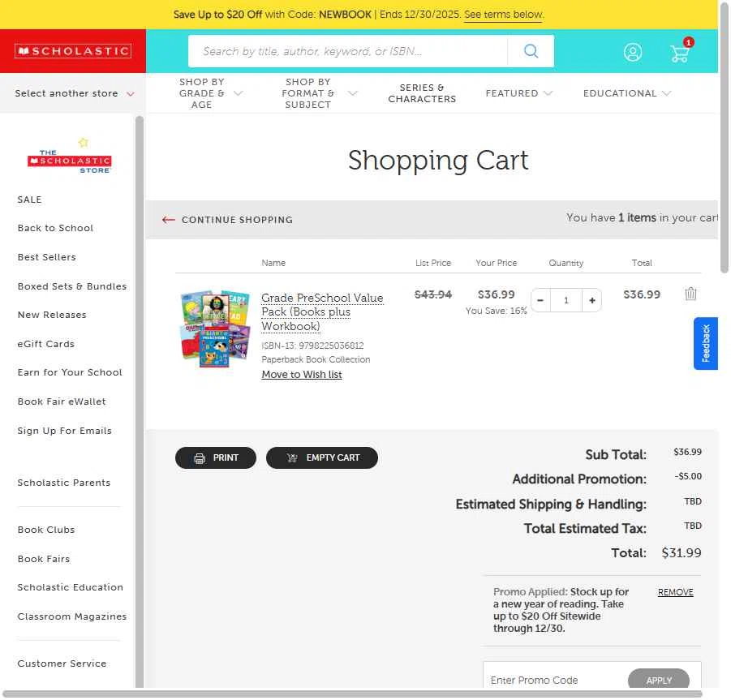Image resolution: width=731 pixels, height=700 pixels.
Task: Click the search text field
Action: 348,51
